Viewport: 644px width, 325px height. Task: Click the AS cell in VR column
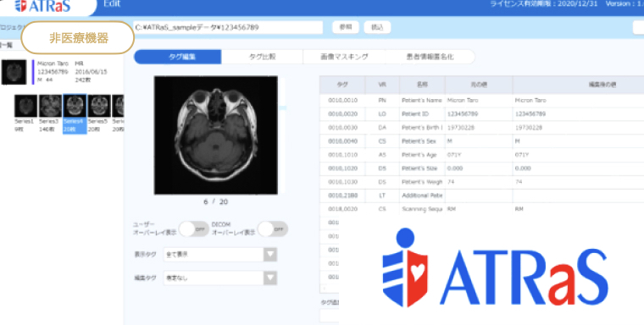tap(382, 155)
